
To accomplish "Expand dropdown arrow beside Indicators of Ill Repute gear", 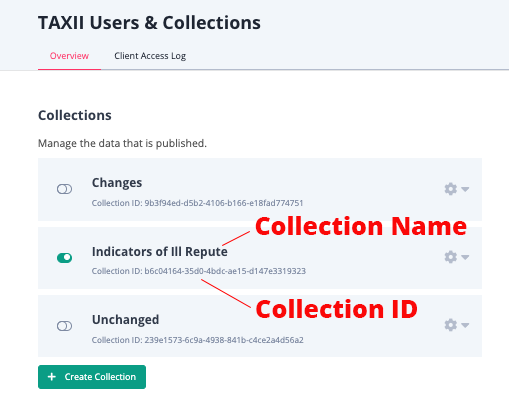I will pos(465,257).
